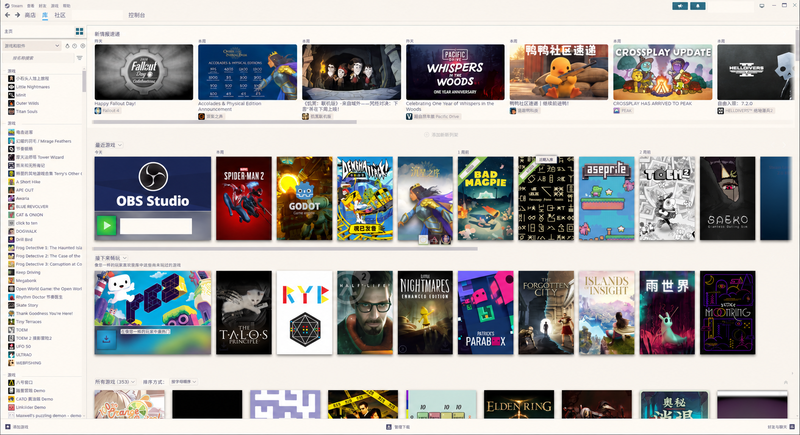Collapse the second 游戏 sidebar category
The image size is (800, 435).
coord(5,123)
